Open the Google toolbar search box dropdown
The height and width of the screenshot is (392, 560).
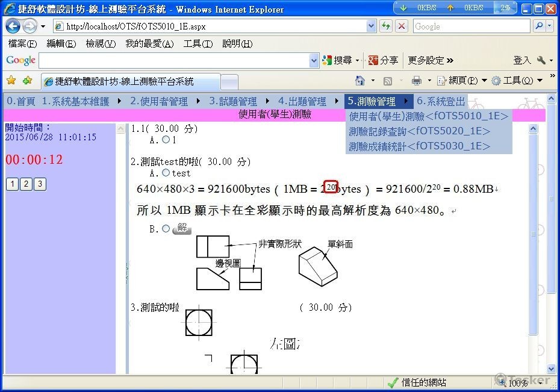click(314, 60)
